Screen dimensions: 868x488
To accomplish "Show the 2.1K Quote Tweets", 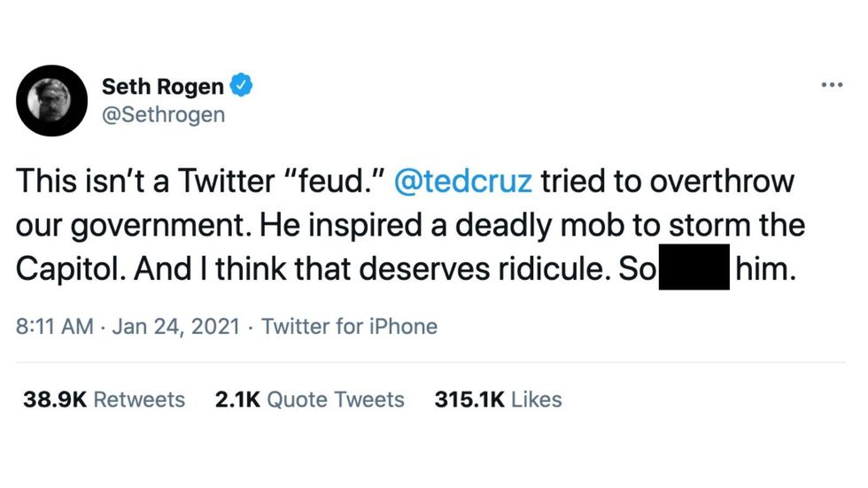I will 309,399.
